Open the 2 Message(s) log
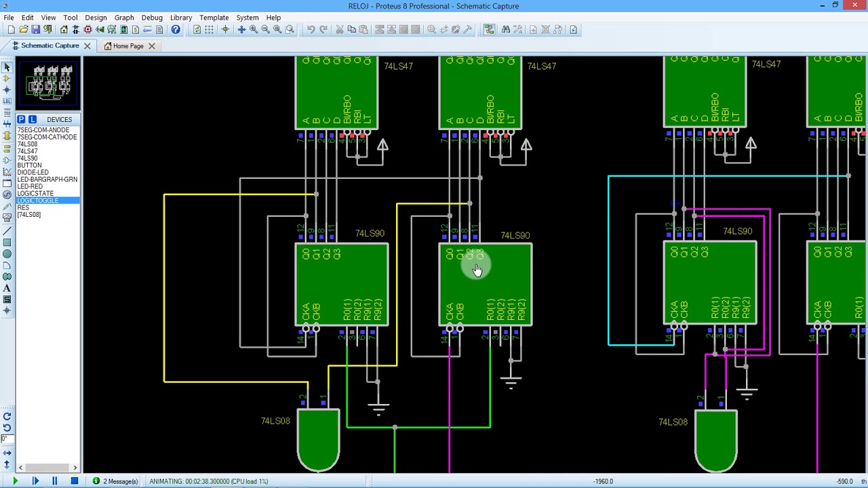868x488 pixels. click(x=116, y=481)
